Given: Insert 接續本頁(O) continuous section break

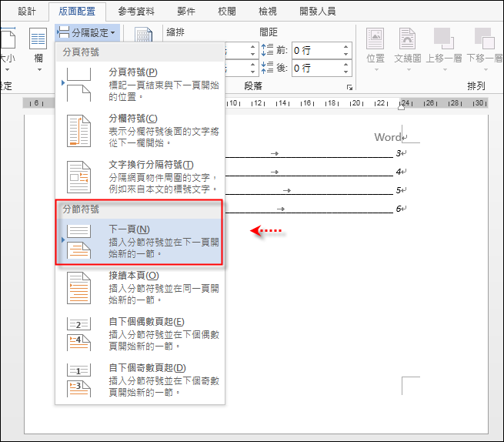Looking at the screenshot, I should pos(140,287).
